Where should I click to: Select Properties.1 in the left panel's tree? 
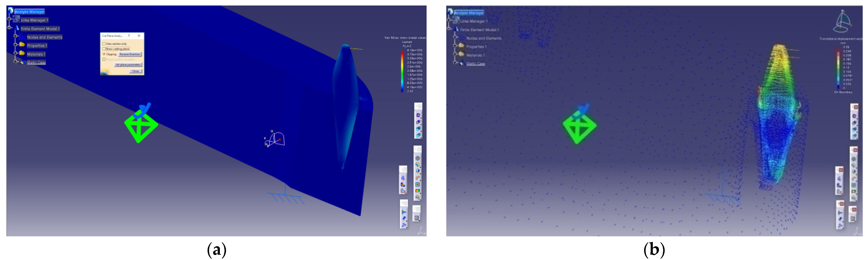pos(37,46)
